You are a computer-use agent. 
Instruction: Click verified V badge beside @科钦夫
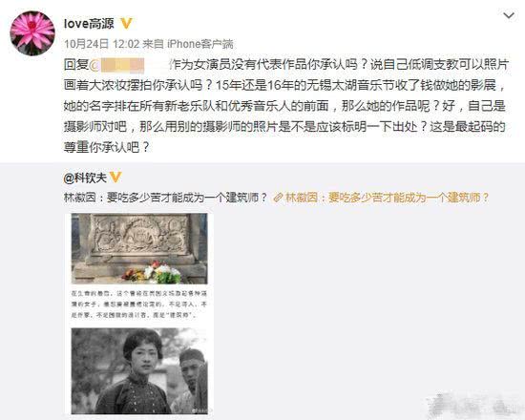[115, 177]
